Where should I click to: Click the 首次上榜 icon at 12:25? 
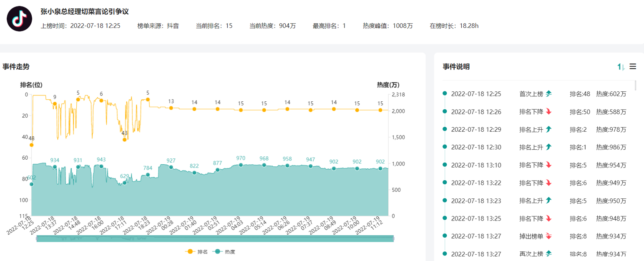(x=548, y=94)
